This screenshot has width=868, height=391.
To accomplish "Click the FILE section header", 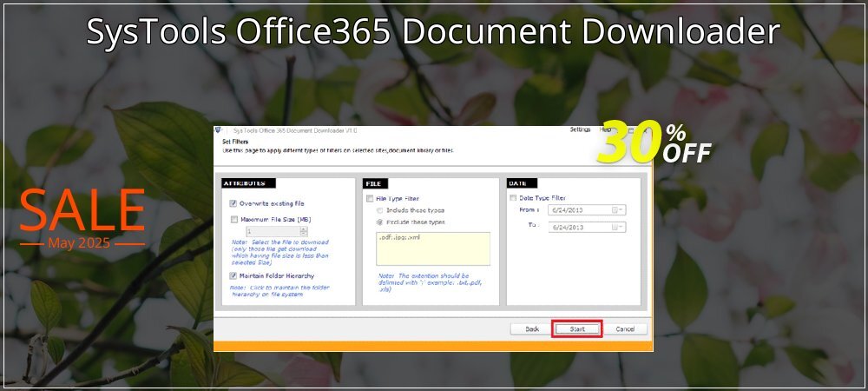I will 375,183.
